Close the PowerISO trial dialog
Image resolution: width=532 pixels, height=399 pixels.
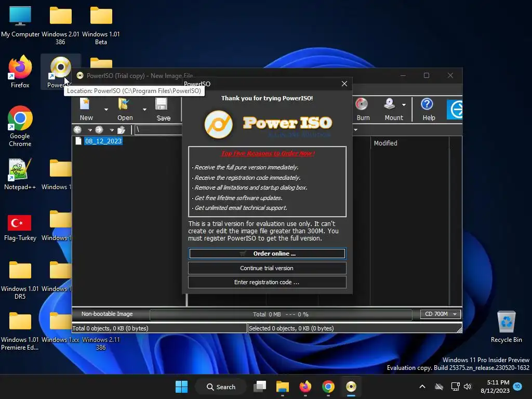click(x=344, y=84)
